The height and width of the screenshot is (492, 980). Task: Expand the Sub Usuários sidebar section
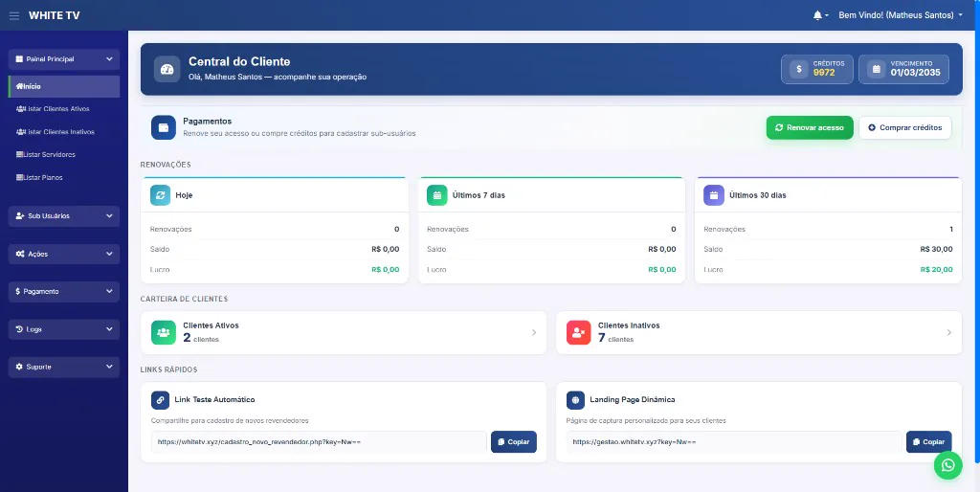[64, 215]
